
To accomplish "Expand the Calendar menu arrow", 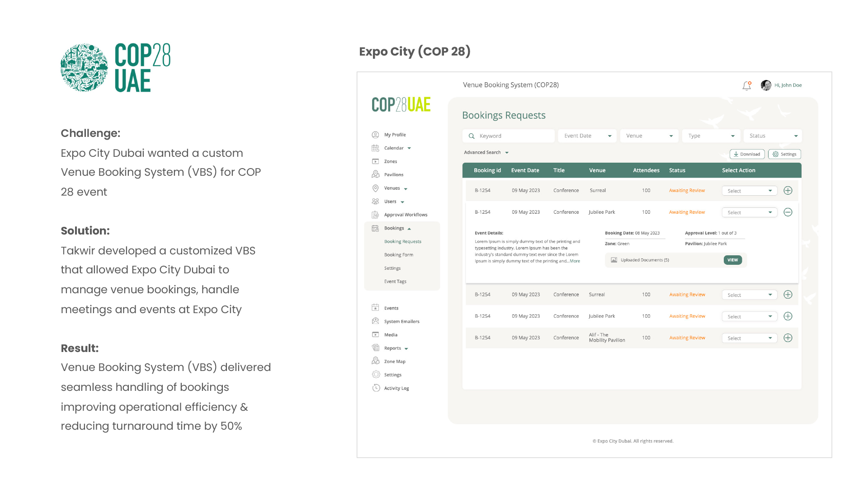I will 409,148.
